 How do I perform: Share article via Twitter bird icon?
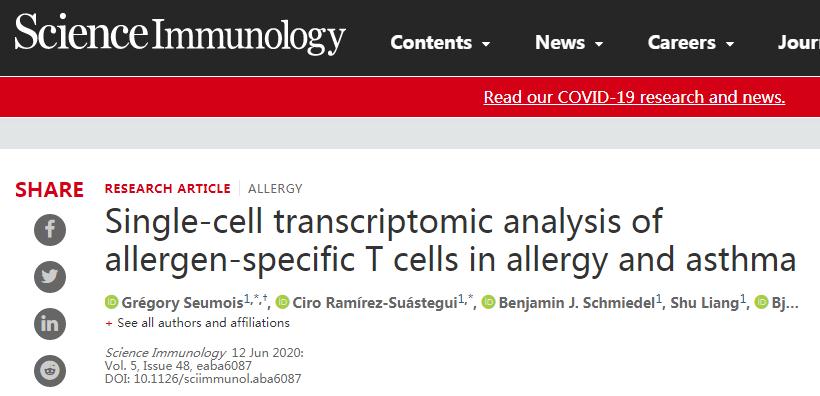(50, 277)
